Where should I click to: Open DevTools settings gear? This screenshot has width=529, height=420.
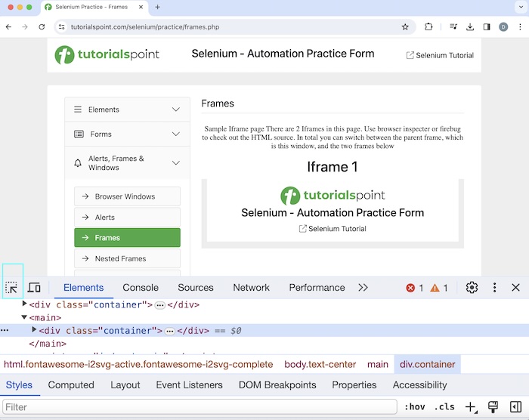472,288
